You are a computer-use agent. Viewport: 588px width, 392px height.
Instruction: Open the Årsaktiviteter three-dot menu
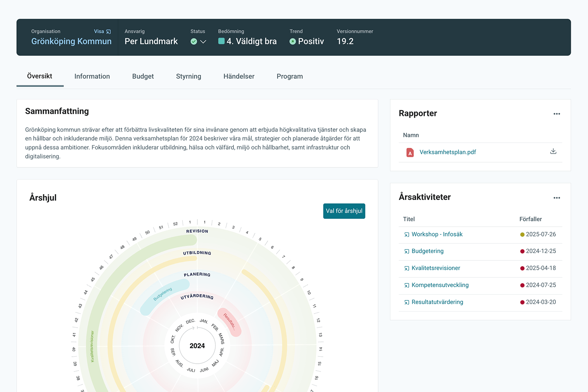pos(557,198)
